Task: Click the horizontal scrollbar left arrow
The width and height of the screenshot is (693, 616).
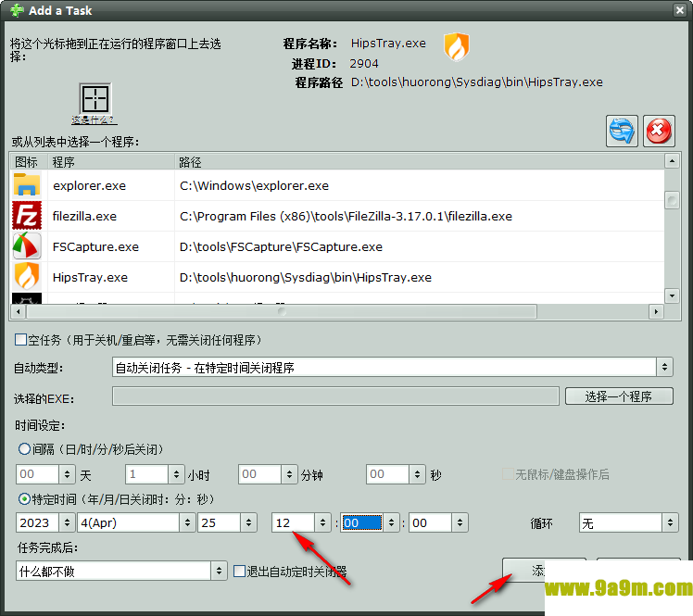Action: tap(18, 311)
